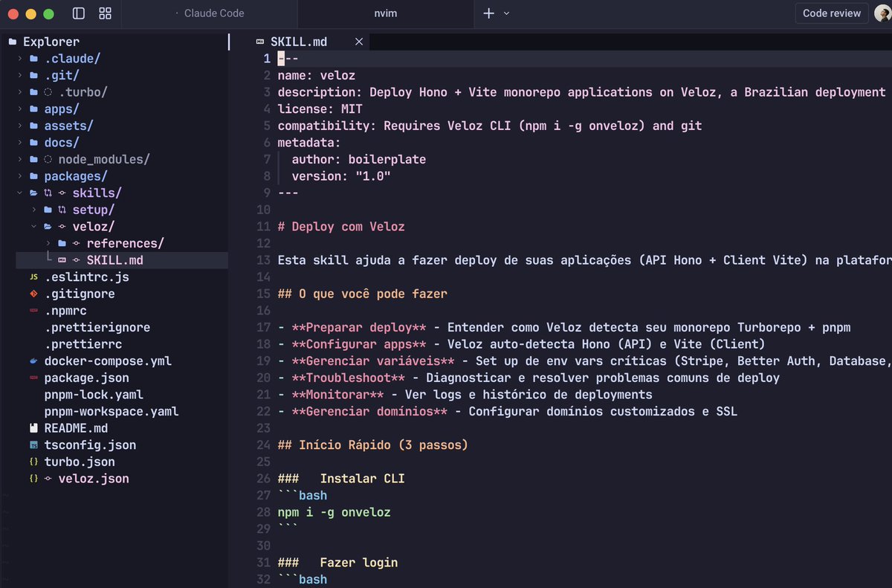Select the SKILL.md buffer tab

299,42
